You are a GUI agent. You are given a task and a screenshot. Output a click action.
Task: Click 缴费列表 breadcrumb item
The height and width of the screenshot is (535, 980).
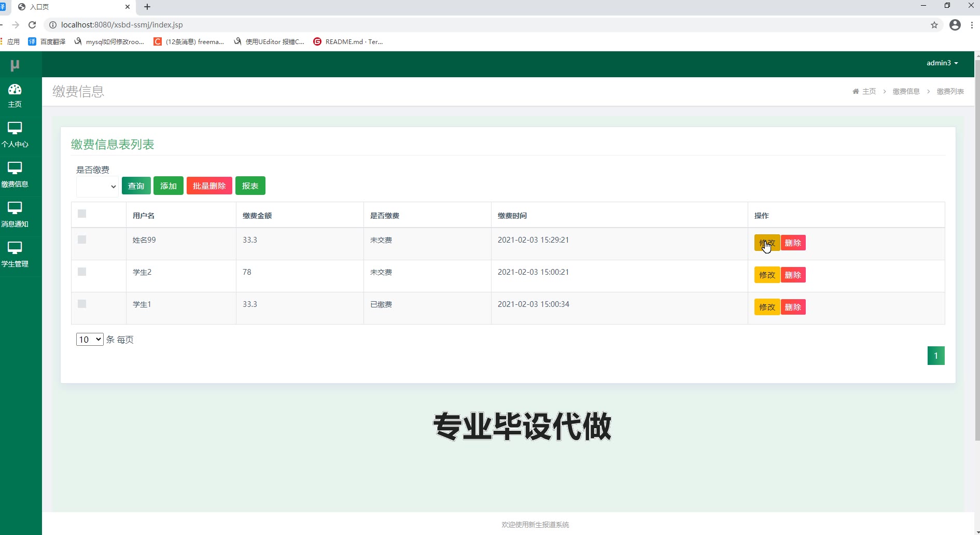coord(950,91)
